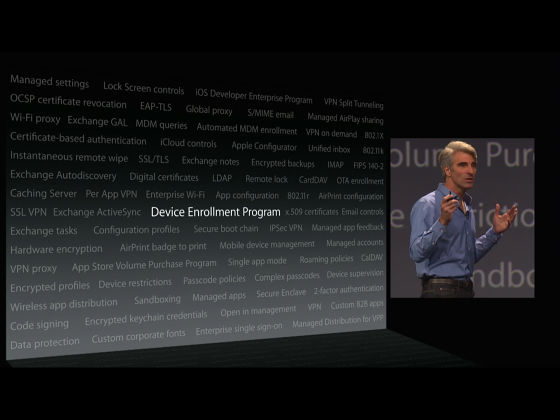Click 'Custom corporate fonts' text
560x420 pixels.
pyautogui.click(x=138, y=336)
